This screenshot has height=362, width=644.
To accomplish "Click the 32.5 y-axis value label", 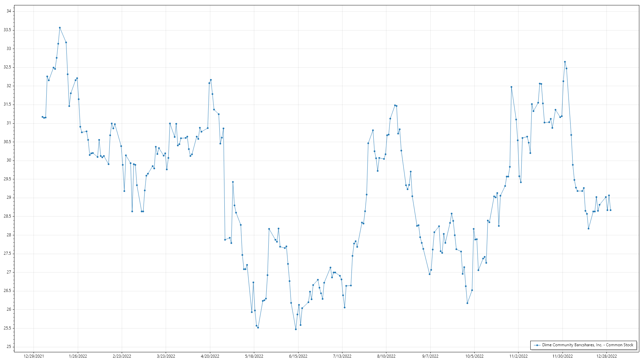I will [x=7, y=67].
